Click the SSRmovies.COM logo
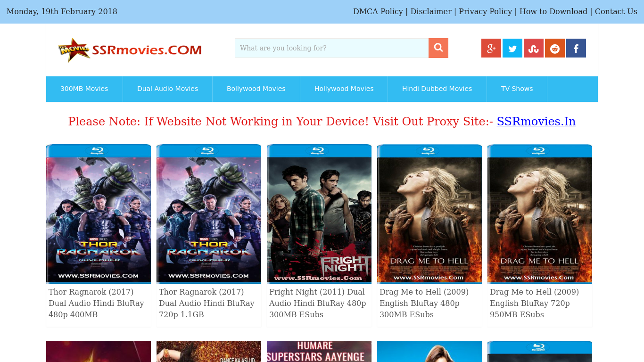Viewport: 644px width, 362px height. (130, 50)
